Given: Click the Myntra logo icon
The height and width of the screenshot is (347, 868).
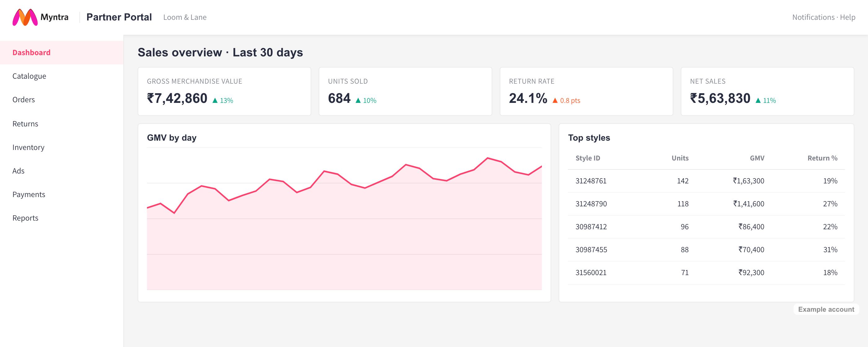Looking at the screenshot, I should tap(25, 17).
